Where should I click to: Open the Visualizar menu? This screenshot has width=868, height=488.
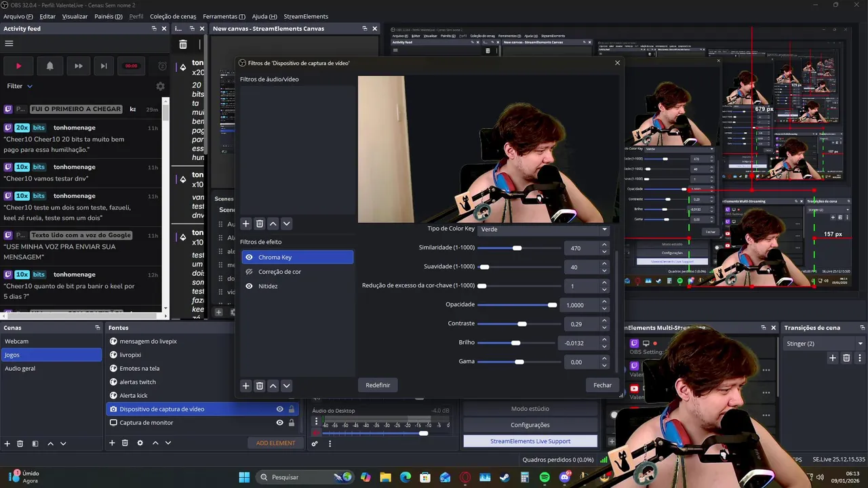tap(75, 16)
